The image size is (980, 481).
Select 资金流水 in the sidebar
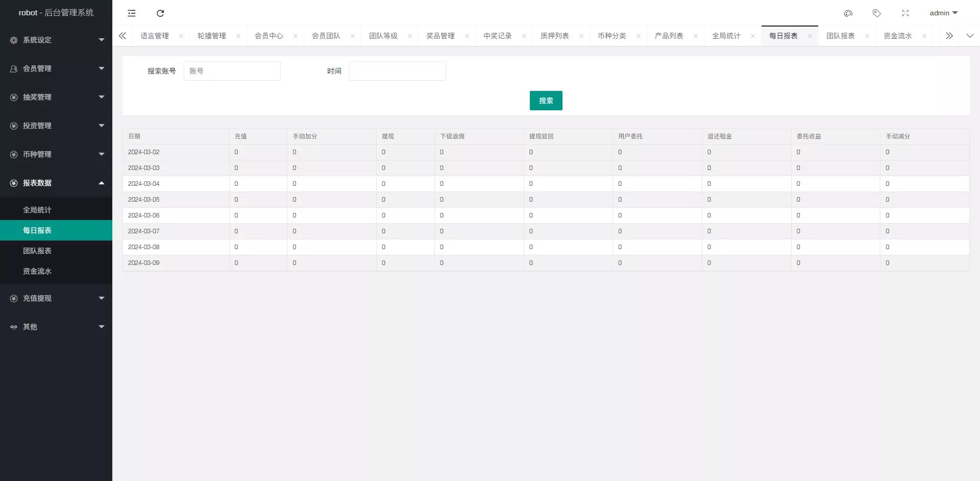tap(37, 271)
